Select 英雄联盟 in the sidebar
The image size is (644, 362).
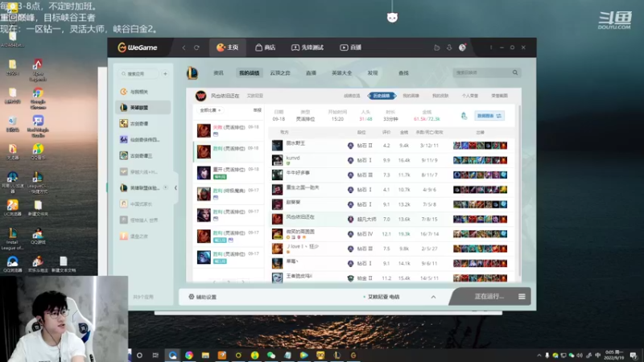(143, 108)
